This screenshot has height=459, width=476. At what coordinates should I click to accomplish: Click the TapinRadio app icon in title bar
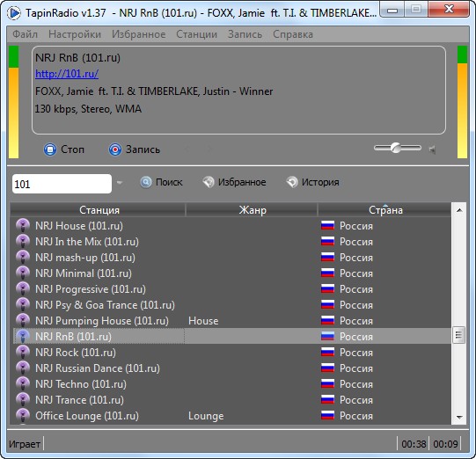14,13
